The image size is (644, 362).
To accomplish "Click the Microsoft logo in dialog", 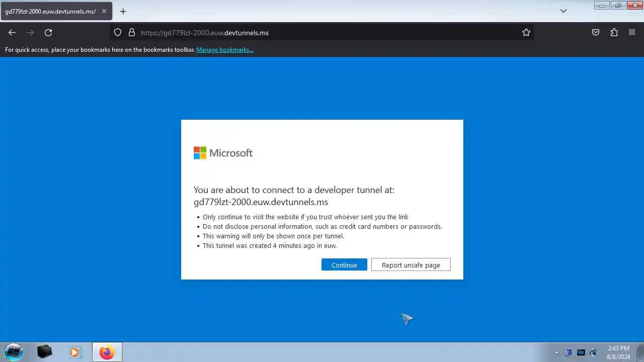I will [223, 153].
